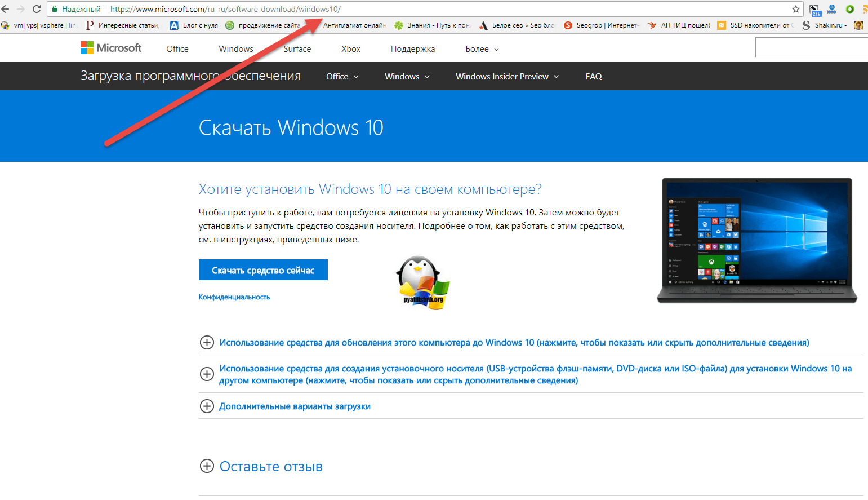Viewport: 868px width, 500px height.
Task: Click the green circle extension icon
Action: [x=850, y=9]
